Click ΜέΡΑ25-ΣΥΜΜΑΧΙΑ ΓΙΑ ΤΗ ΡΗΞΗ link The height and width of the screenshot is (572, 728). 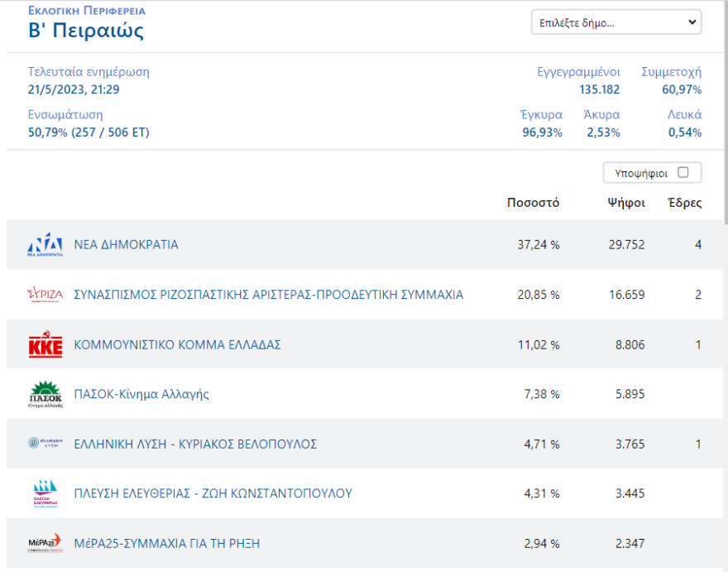(x=167, y=543)
